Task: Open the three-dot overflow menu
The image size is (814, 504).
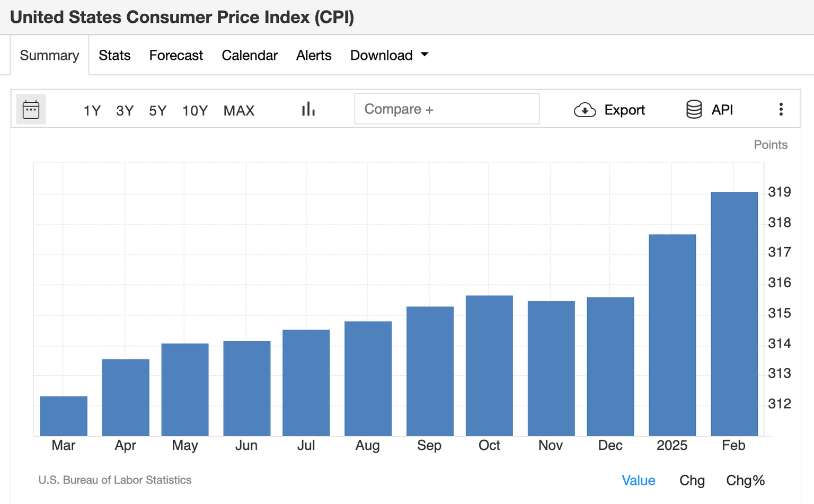Action: pos(781,109)
